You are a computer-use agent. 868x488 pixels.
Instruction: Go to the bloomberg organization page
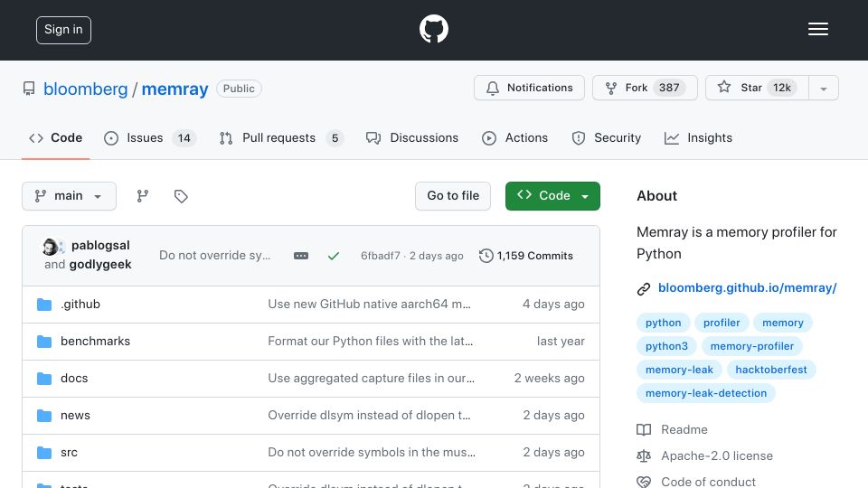tap(85, 89)
